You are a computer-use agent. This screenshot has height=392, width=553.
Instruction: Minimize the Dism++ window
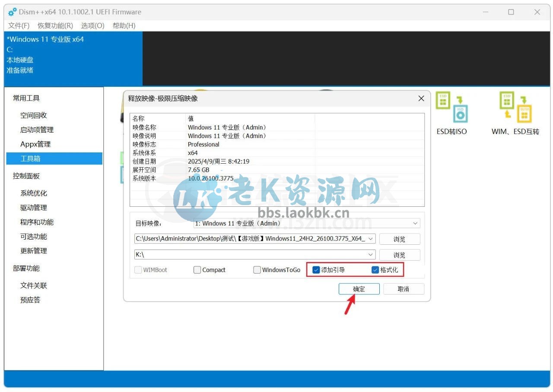pyautogui.click(x=485, y=12)
